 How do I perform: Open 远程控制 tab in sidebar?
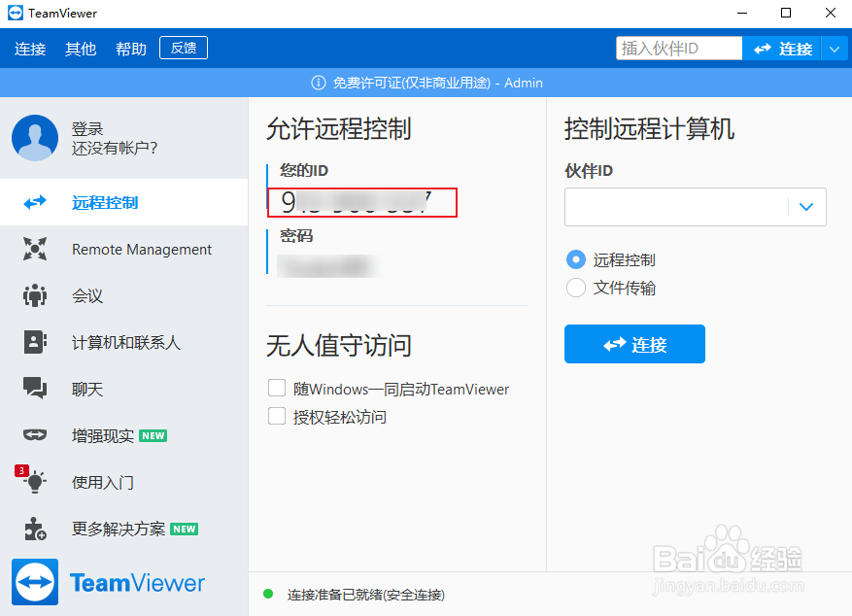[x=124, y=202]
